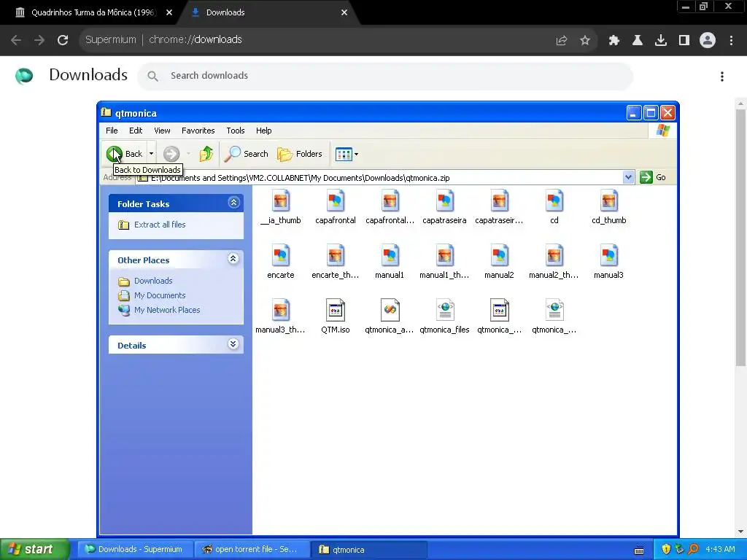Select the manual1 image file

click(x=390, y=262)
